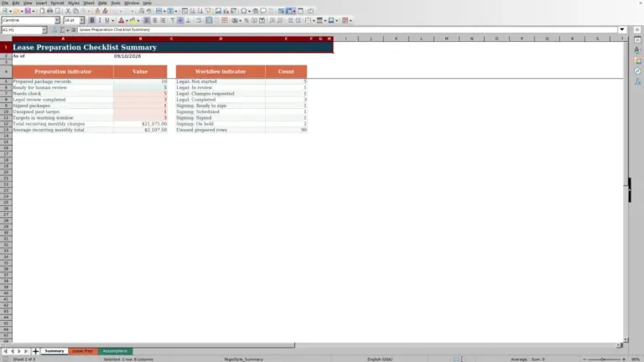This screenshot has height=362, width=644.
Task: Open the Borders dropdown arrow
Action: (314, 20)
